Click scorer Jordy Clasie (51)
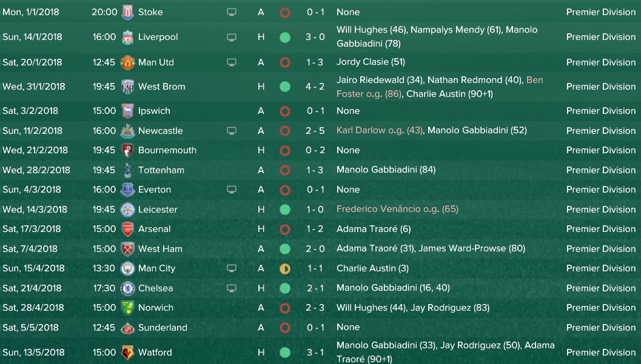 tap(371, 62)
